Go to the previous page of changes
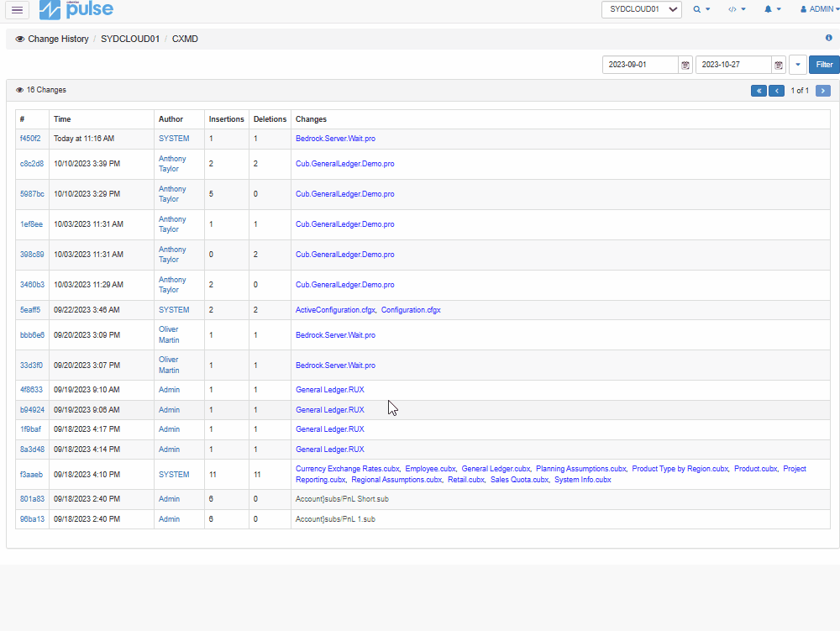This screenshot has width=840, height=631. 776,91
